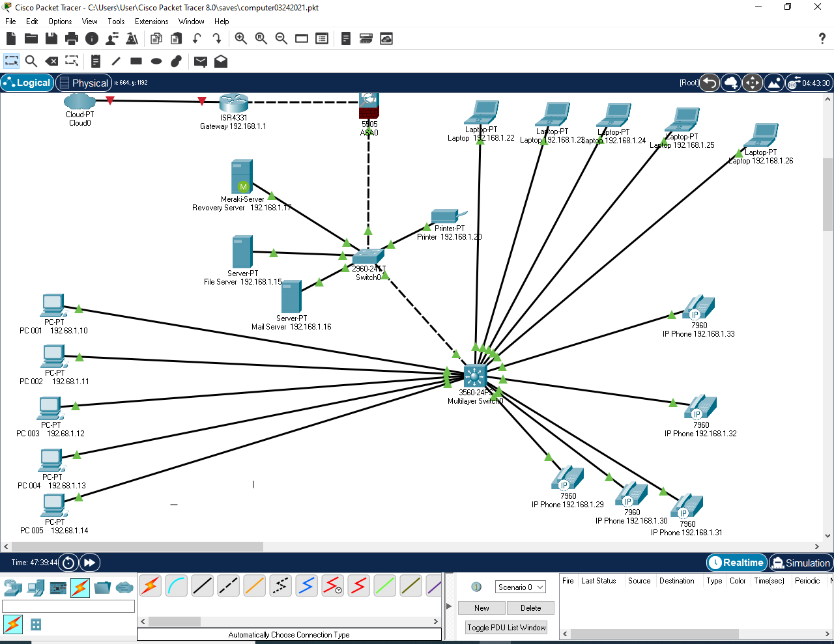This screenshot has height=644, width=834.
Task: Select the IP Phone 192.168.1.33 device
Action: [699, 307]
